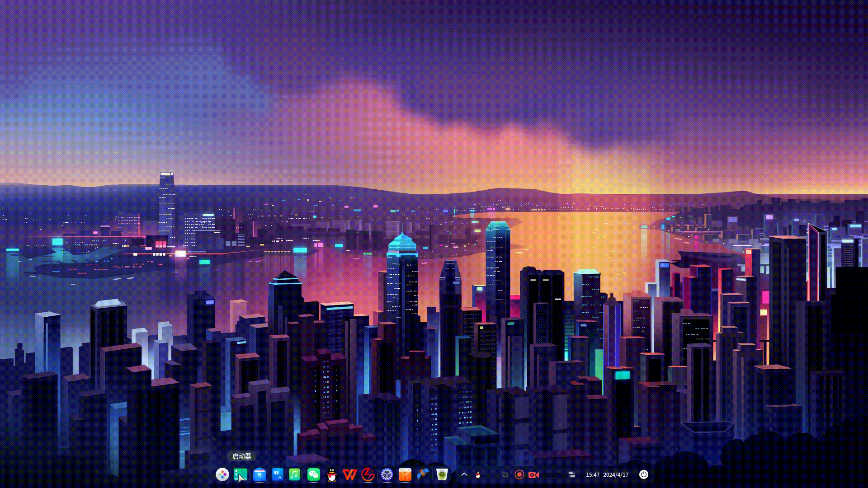Image resolution: width=868 pixels, height=488 pixels.
Task: Click the clock showing 15:47
Action: [592, 474]
